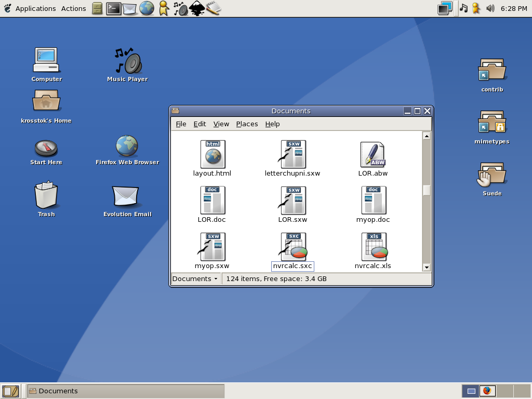
Task: Select the Computer desktop icon
Action: coord(46,65)
